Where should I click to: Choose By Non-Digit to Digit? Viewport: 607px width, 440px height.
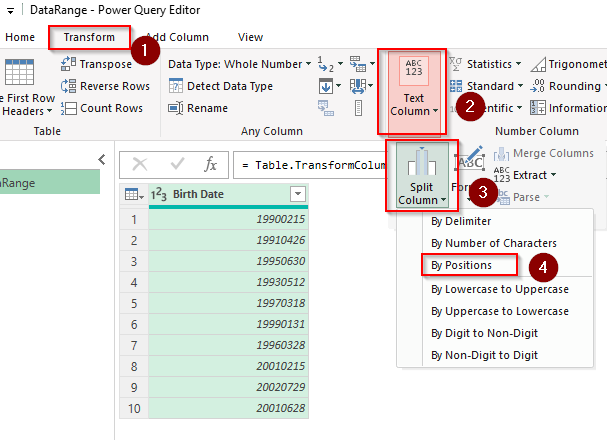[x=484, y=355]
